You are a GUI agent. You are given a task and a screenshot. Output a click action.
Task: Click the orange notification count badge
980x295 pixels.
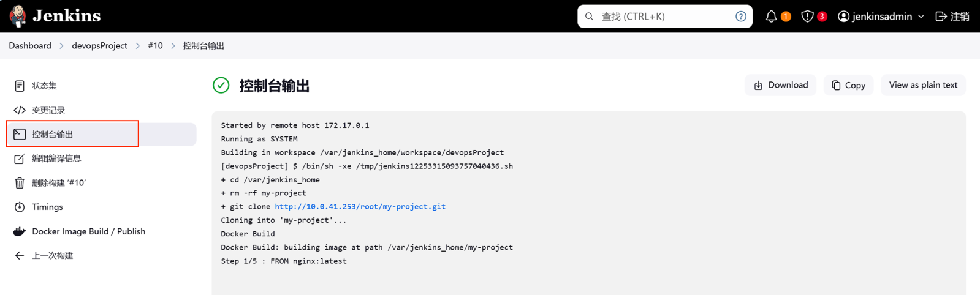coord(786,17)
